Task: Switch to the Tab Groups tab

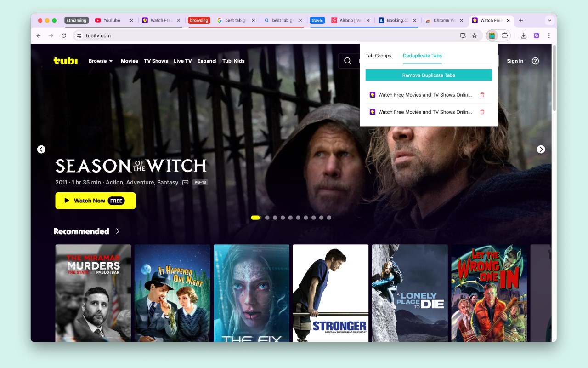Action: [x=379, y=56]
